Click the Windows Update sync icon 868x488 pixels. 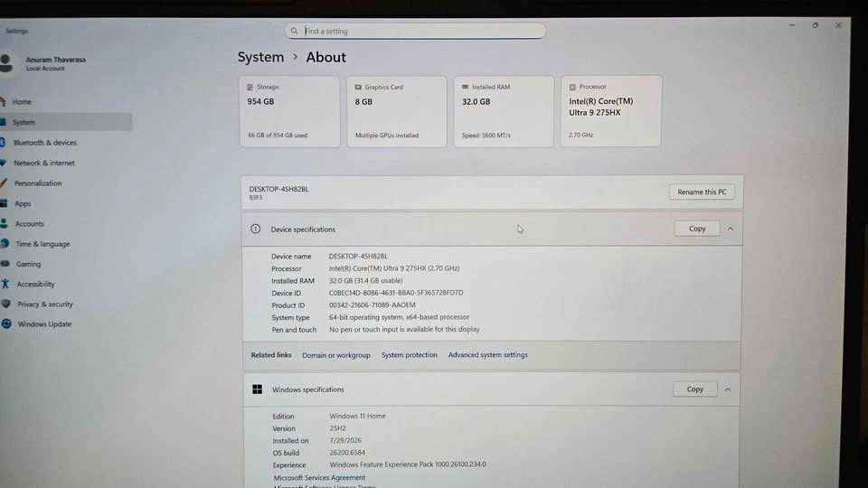pyautogui.click(x=6, y=324)
